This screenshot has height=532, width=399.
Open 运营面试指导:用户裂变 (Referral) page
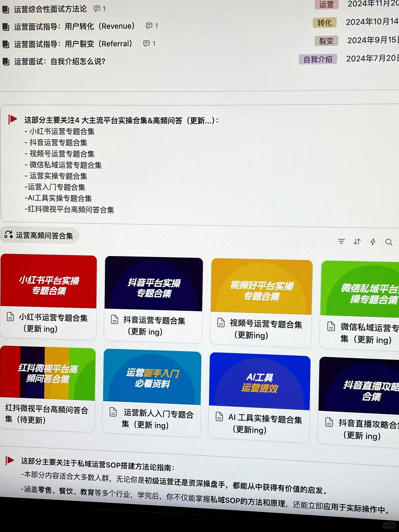click(x=73, y=44)
